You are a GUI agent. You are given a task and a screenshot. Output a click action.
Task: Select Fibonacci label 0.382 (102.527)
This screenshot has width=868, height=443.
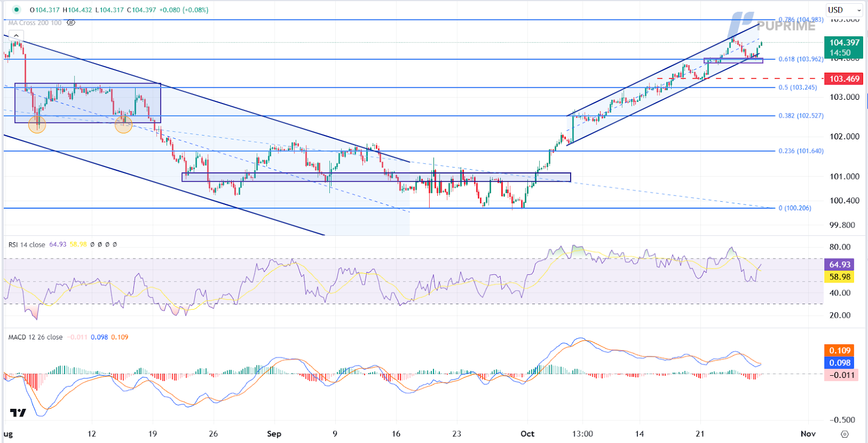(x=801, y=115)
